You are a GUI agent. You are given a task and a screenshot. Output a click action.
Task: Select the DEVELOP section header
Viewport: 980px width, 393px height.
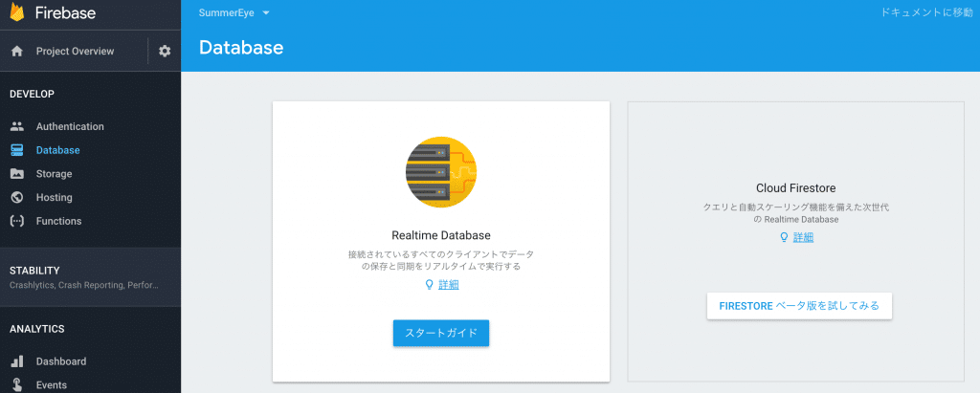coord(32,94)
